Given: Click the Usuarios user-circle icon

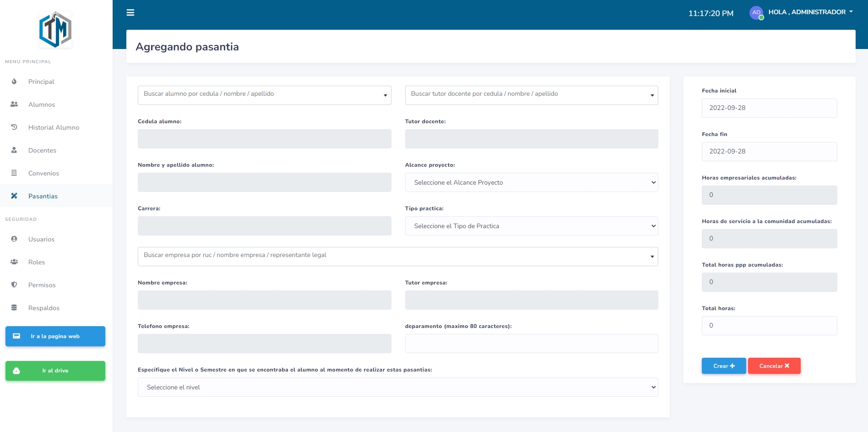Looking at the screenshot, I should 14,239.
